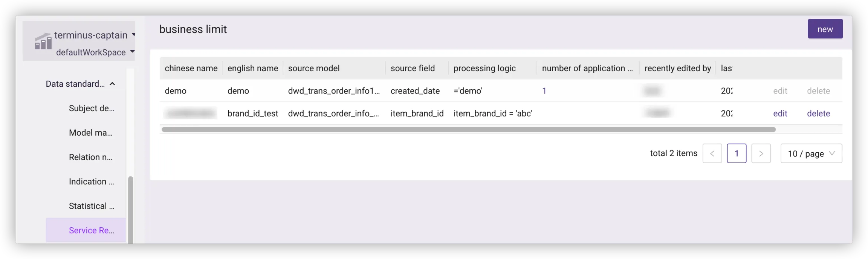
Task: Select the Service Re... sidebar item
Action: click(x=91, y=230)
